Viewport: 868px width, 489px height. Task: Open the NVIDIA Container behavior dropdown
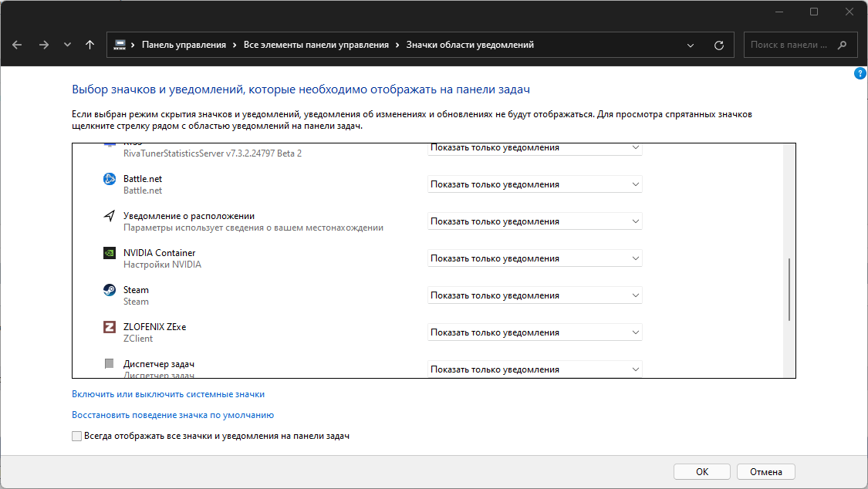click(535, 258)
